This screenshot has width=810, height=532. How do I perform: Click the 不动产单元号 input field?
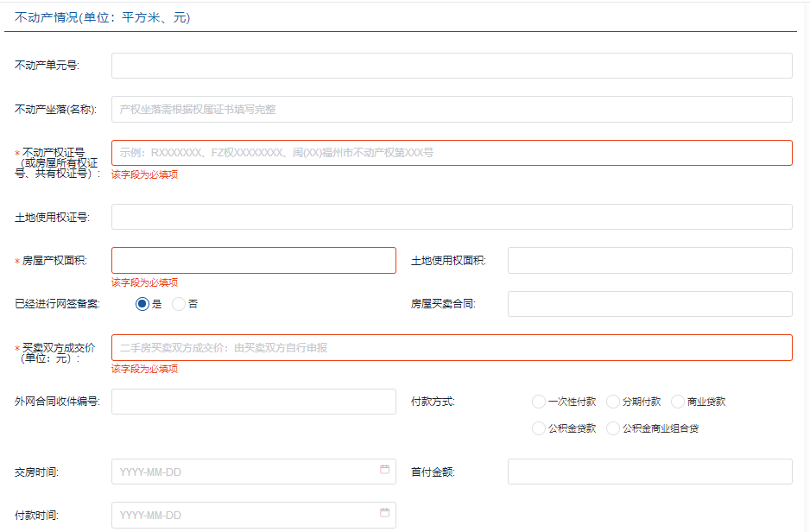click(x=452, y=66)
